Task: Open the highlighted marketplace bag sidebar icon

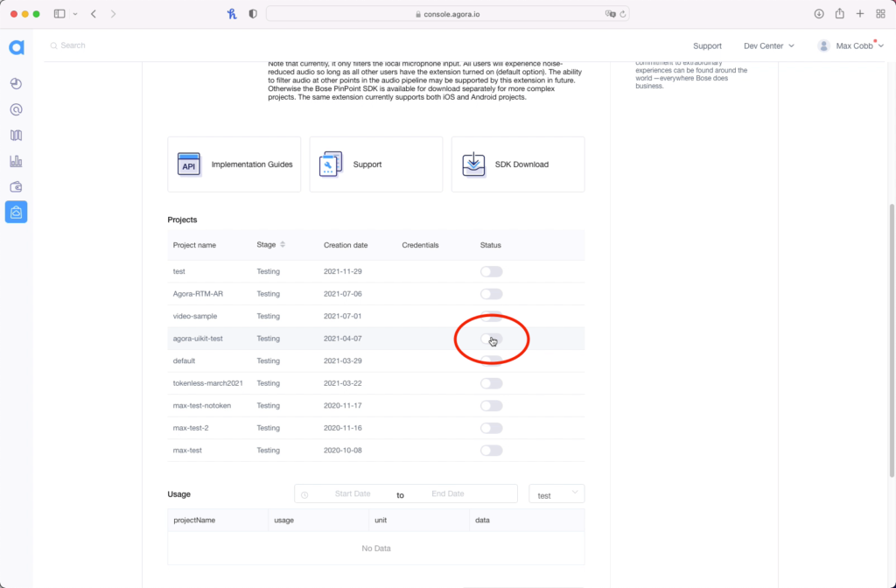Action: [x=16, y=212]
